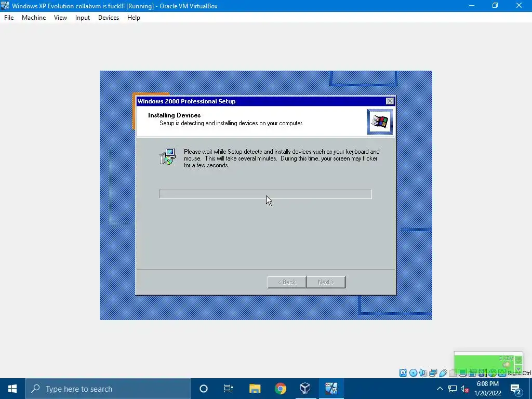Click the hard disk activity status icon

[403, 373]
